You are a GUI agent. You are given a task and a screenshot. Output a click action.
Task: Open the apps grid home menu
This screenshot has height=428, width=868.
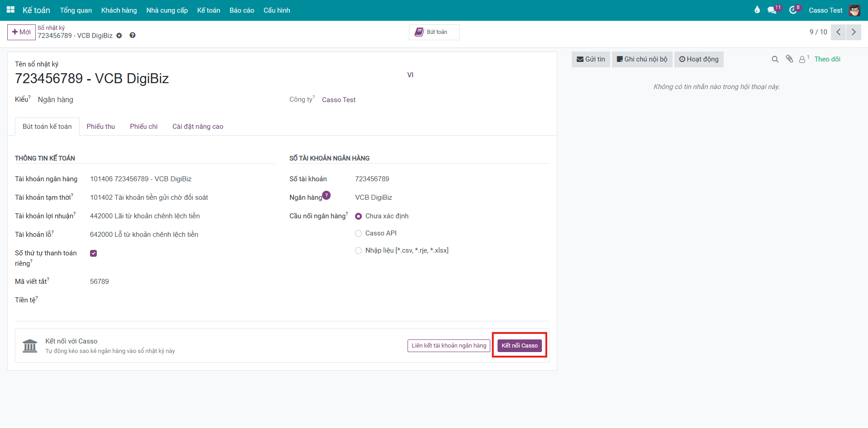pyautogui.click(x=10, y=10)
